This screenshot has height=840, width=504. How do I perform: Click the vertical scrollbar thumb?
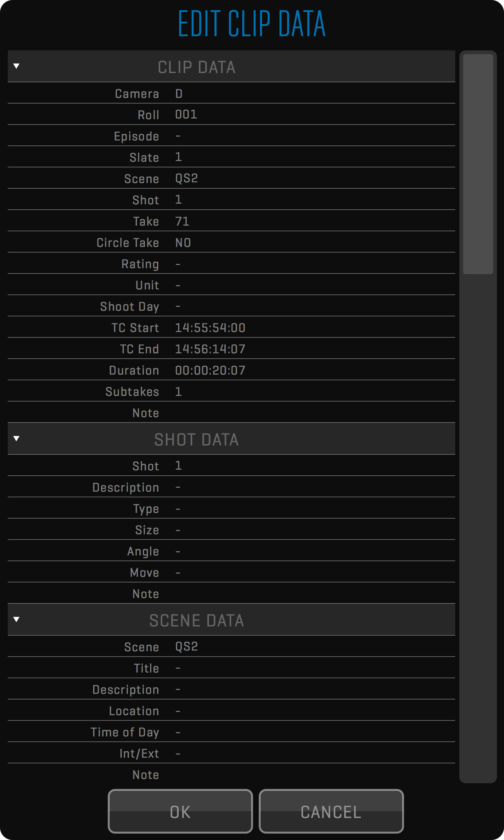point(478,164)
